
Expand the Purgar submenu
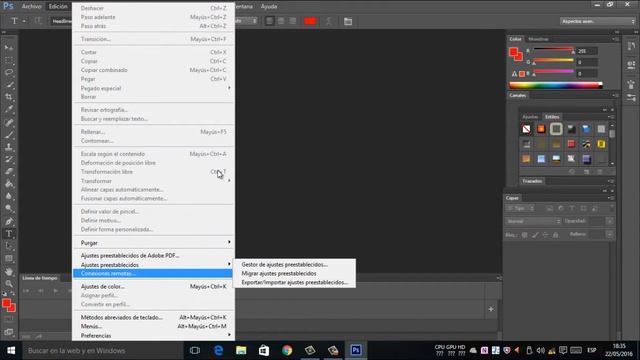153,242
